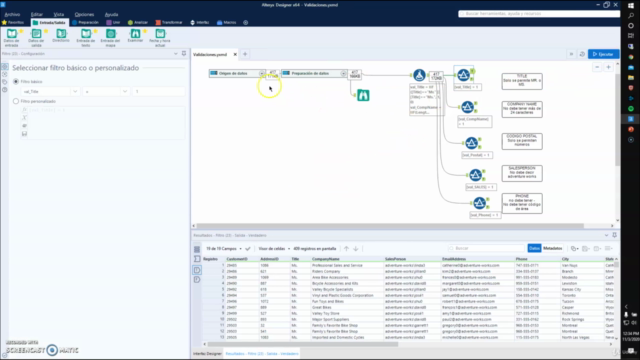The height and width of the screenshot is (360, 640).
Task: Switch to the Favoritos tool tab
Action: pos(13,22)
